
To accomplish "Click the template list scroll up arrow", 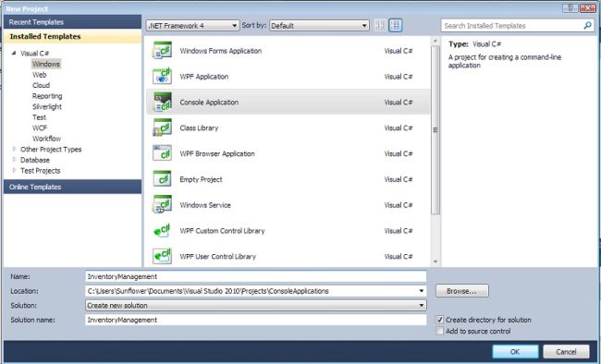I will click(435, 41).
